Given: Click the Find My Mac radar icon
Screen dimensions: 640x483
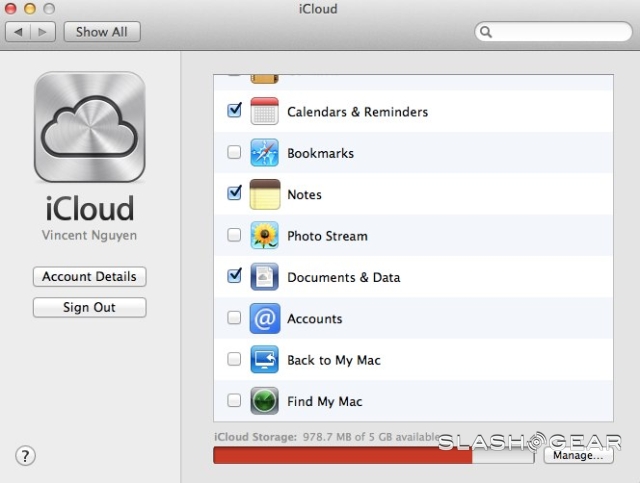Looking at the screenshot, I should tap(264, 401).
